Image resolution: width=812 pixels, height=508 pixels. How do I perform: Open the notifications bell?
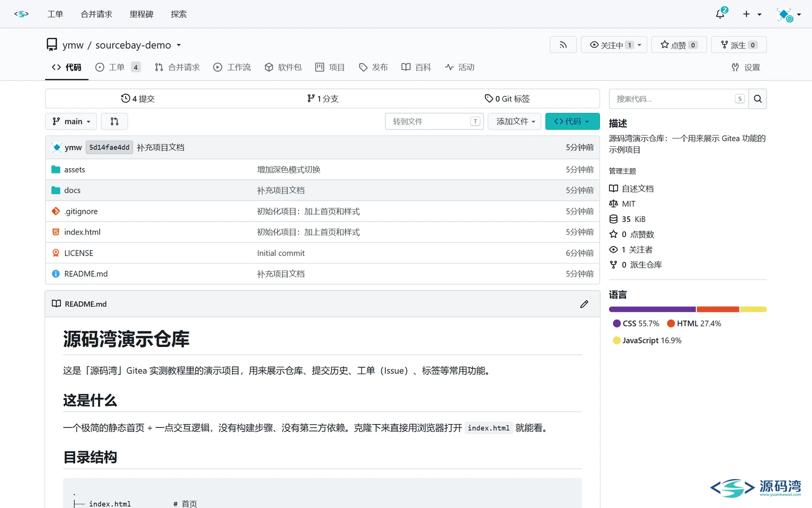click(x=721, y=14)
